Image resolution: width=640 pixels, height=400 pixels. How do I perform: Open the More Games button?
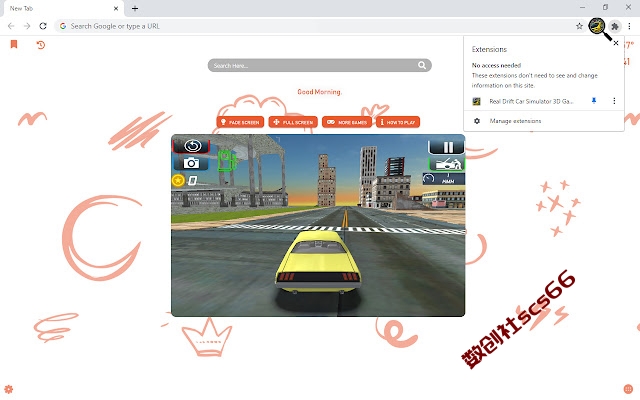(347, 122)
